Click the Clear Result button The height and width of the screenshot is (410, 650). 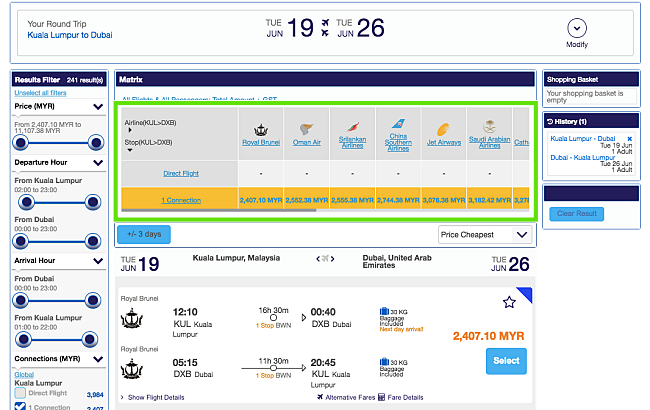(x=577, y=213)
